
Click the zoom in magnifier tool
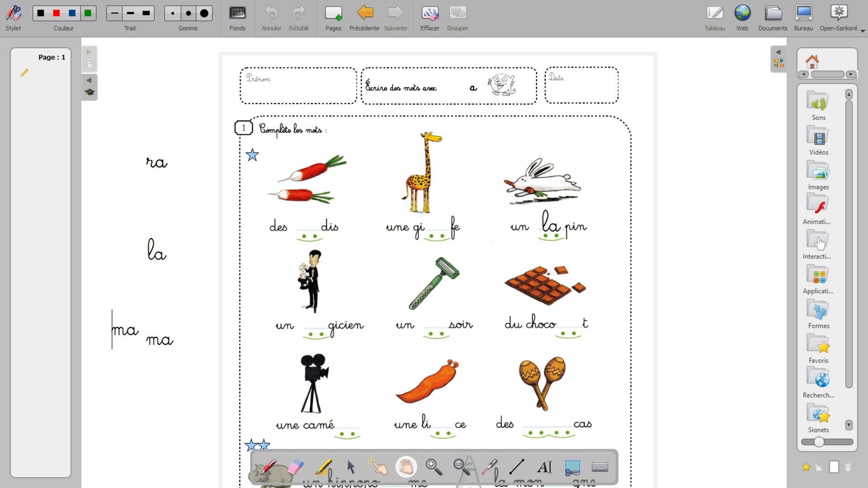pos(434,467)
